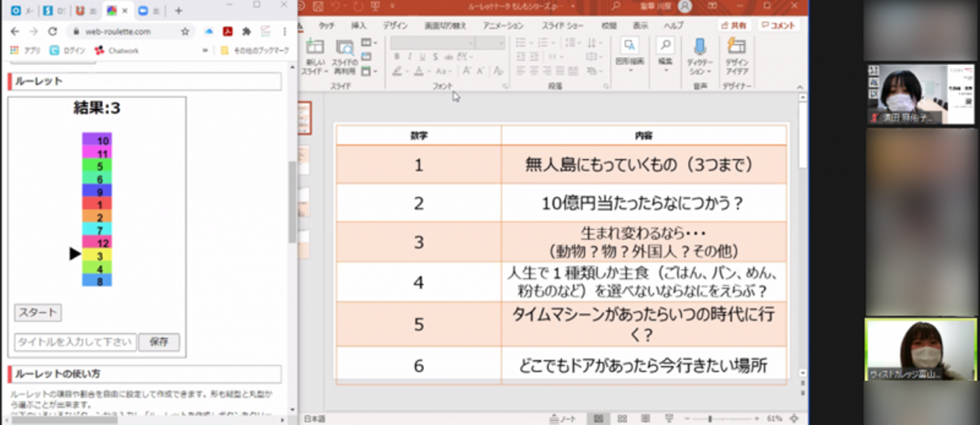Open the 表示 ribbon tab
The height and width of the screenshot is (425, 980).
(x=640, y=25)
